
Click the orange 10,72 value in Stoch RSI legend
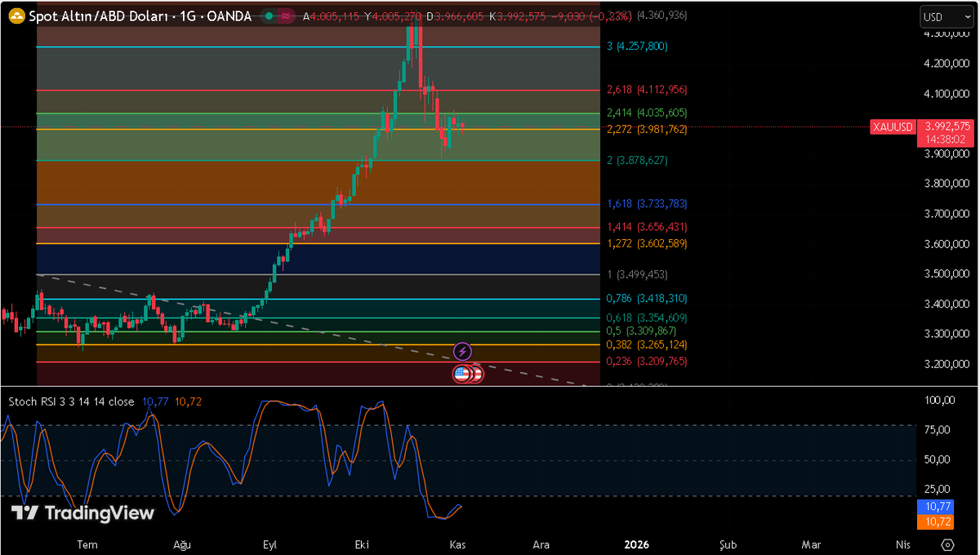point(188,402)
